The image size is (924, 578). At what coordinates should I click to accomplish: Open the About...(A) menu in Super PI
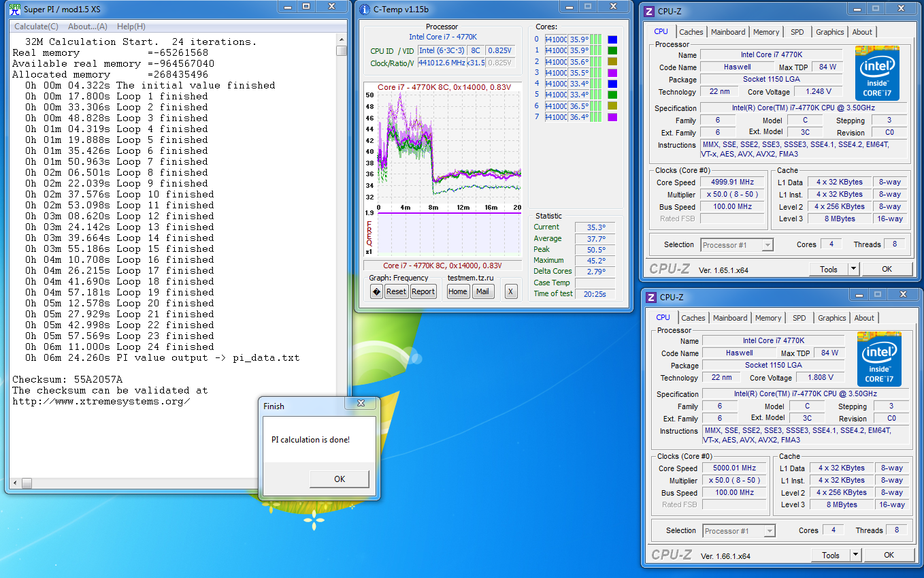(x=88, y=27)
